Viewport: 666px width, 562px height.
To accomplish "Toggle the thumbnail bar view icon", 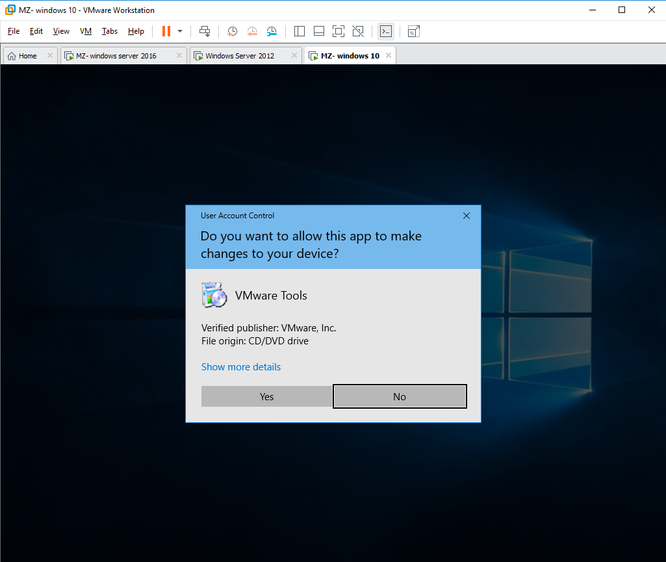I will click(x=319, y=31).
